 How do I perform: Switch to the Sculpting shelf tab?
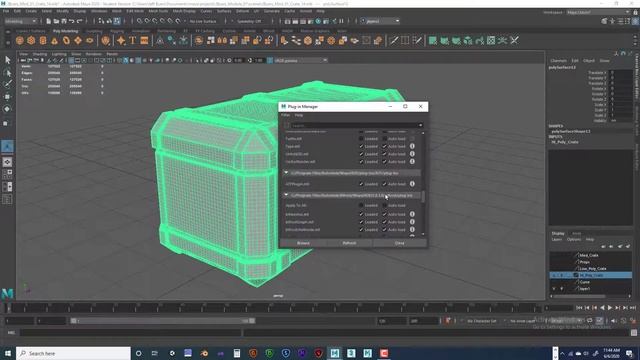coord(94,31)
